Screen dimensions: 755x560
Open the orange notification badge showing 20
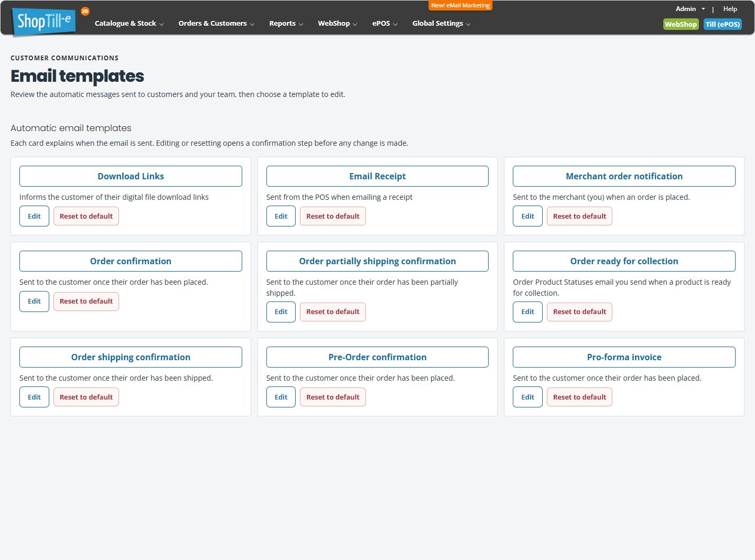click(x=85, y=11)
